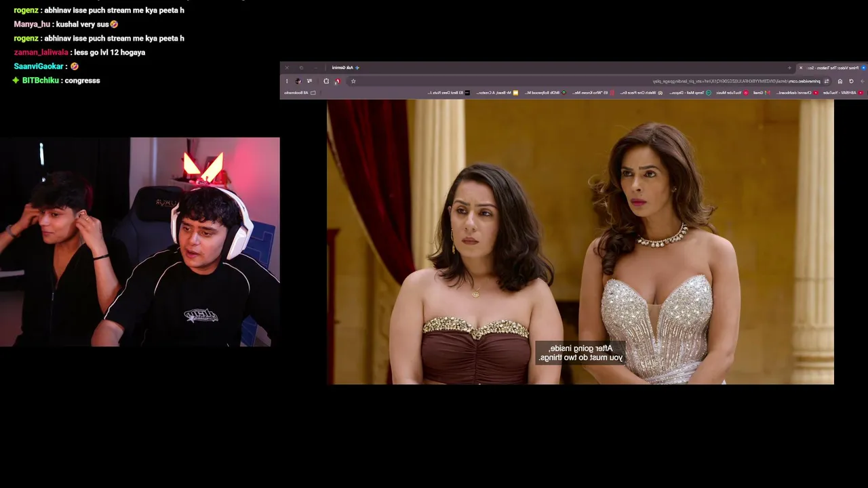Open the Ask Gemini button
The height and width of the screenshot is (488, 868).
pos(346,68)
